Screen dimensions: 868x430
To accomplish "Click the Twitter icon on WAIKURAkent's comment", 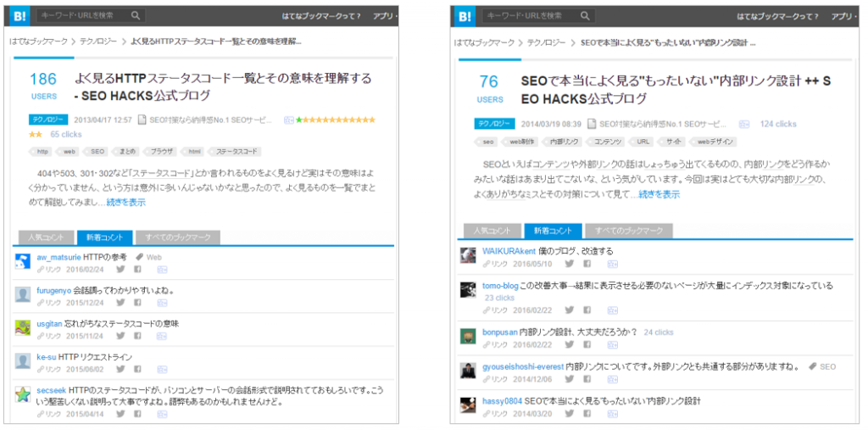I will click(569, 264).
